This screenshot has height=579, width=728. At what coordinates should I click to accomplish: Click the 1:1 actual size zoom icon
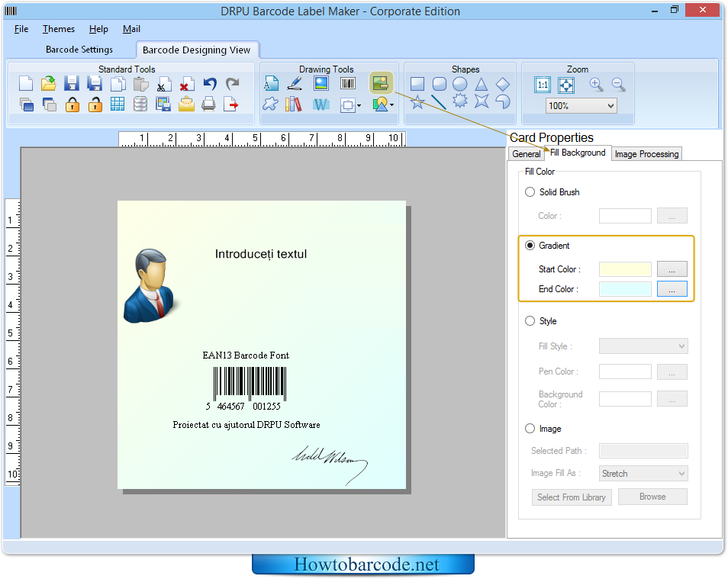[x=543, y=85]
